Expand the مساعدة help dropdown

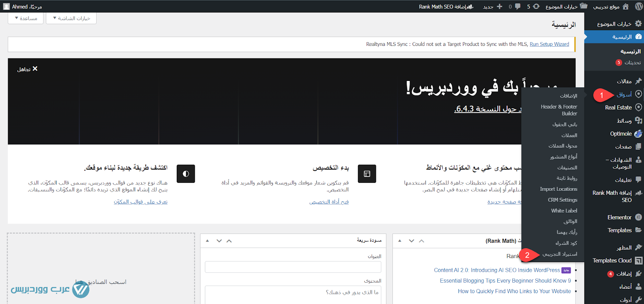[x=26, y=18]
